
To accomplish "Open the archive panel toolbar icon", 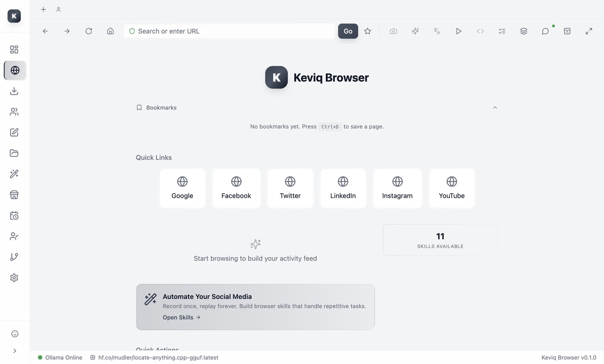I will click(567, 31).
